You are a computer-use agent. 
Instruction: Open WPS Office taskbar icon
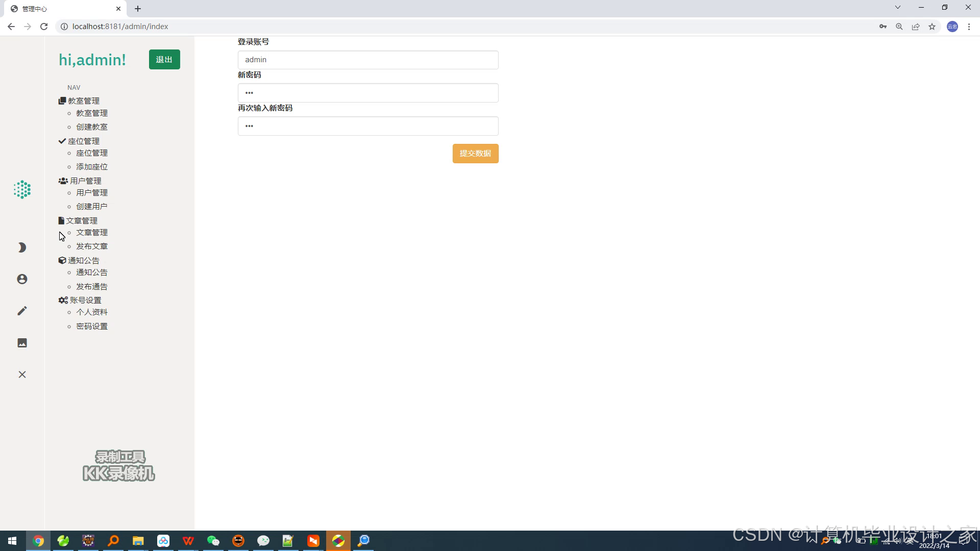[x=188, y=541]
